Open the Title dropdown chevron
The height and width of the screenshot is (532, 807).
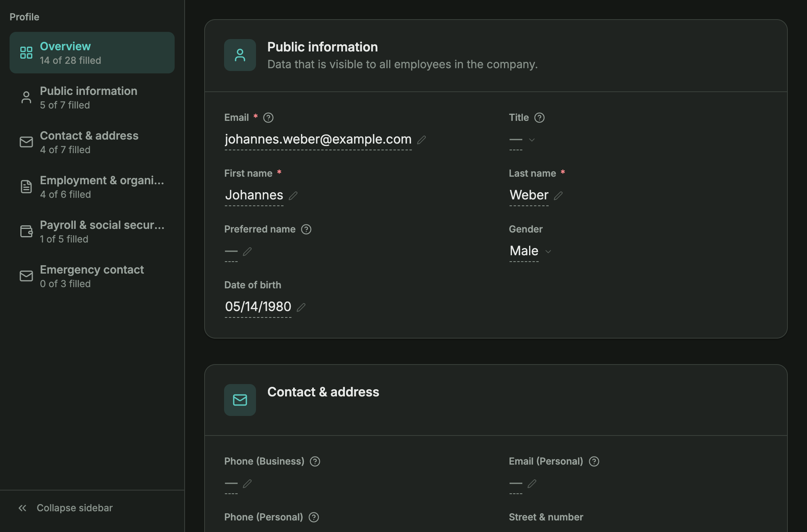click(x=531, y=140)
